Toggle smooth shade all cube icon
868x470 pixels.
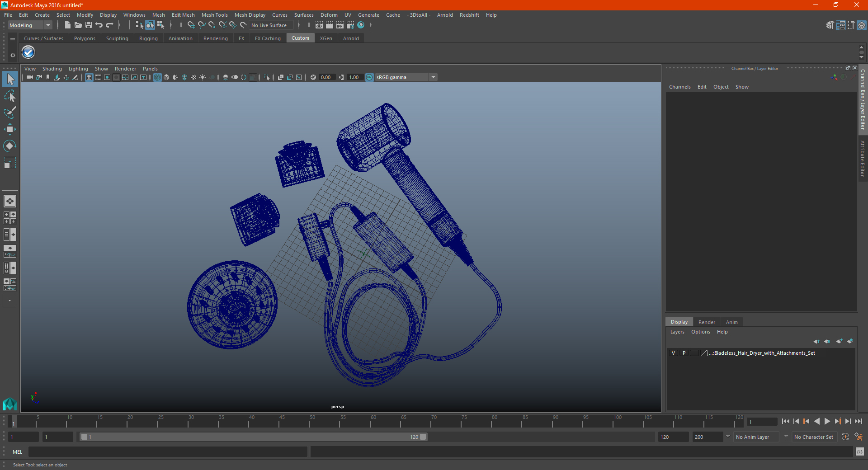click(166, 77)
